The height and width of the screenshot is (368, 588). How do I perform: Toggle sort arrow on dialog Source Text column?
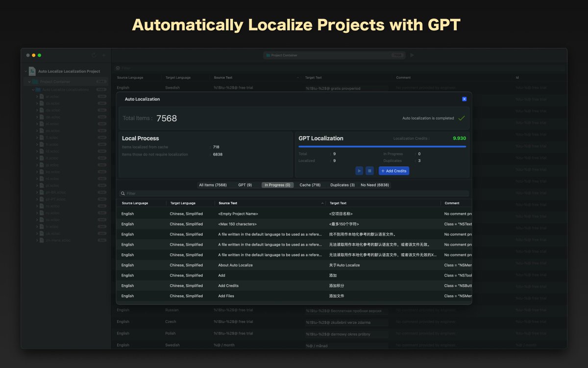tap(322, 203)
